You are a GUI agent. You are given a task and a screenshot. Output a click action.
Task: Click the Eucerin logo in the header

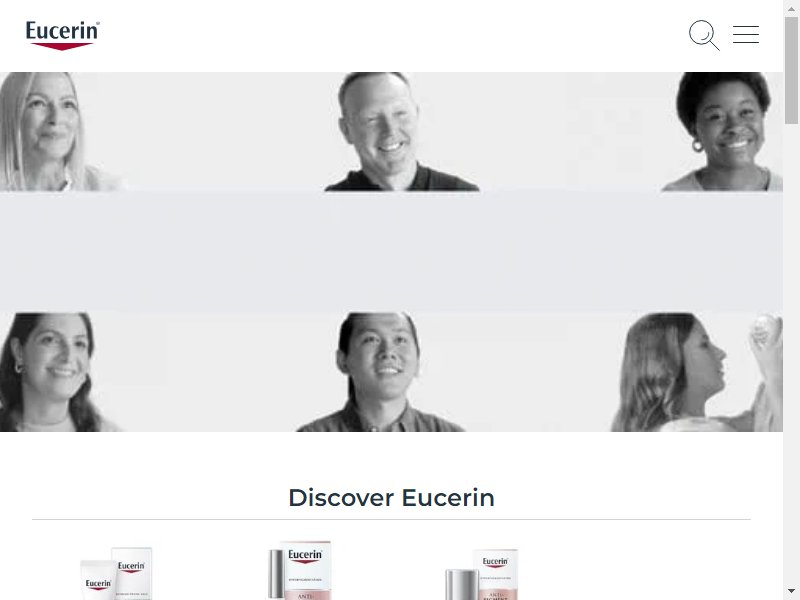coord(63,35)
